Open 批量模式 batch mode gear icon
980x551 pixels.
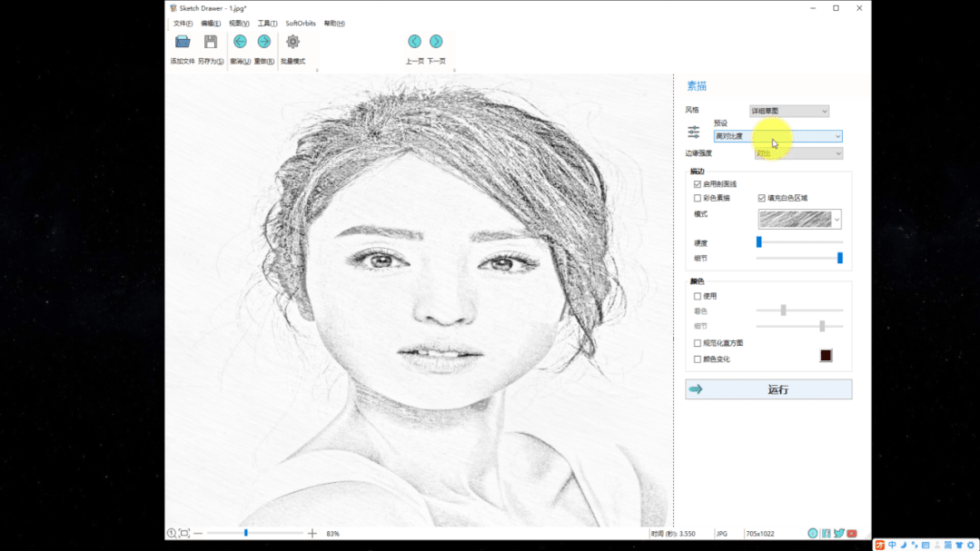point(292,42)
